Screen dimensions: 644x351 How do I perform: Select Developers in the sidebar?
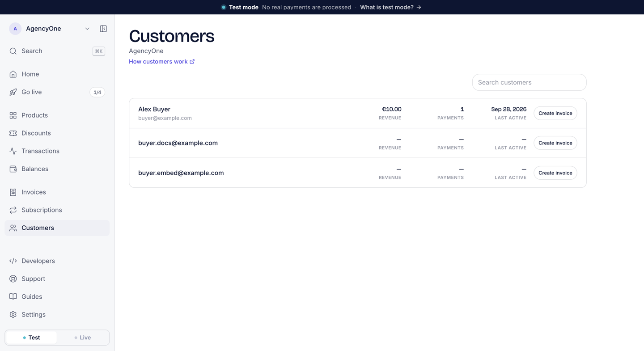tap(57, 261)
